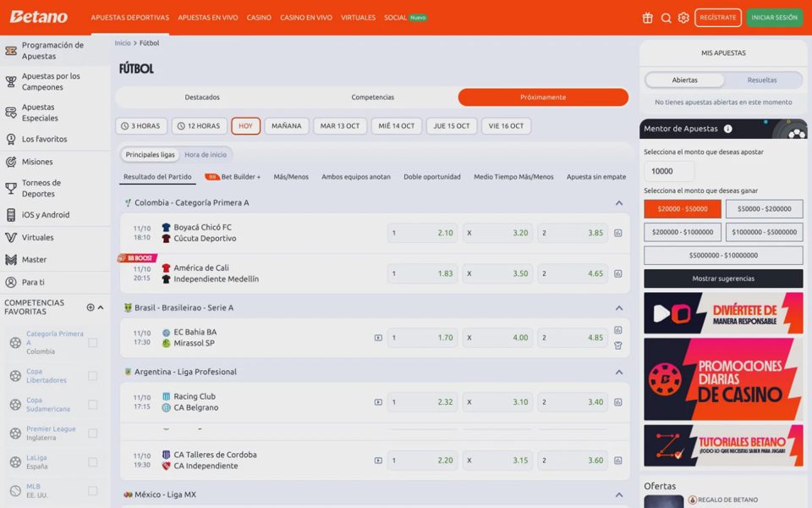Collapse Brasil - Brasileirao - Serie A section
Image resolution: width=812 pixels, height=508 pixels.
[619, 308]
